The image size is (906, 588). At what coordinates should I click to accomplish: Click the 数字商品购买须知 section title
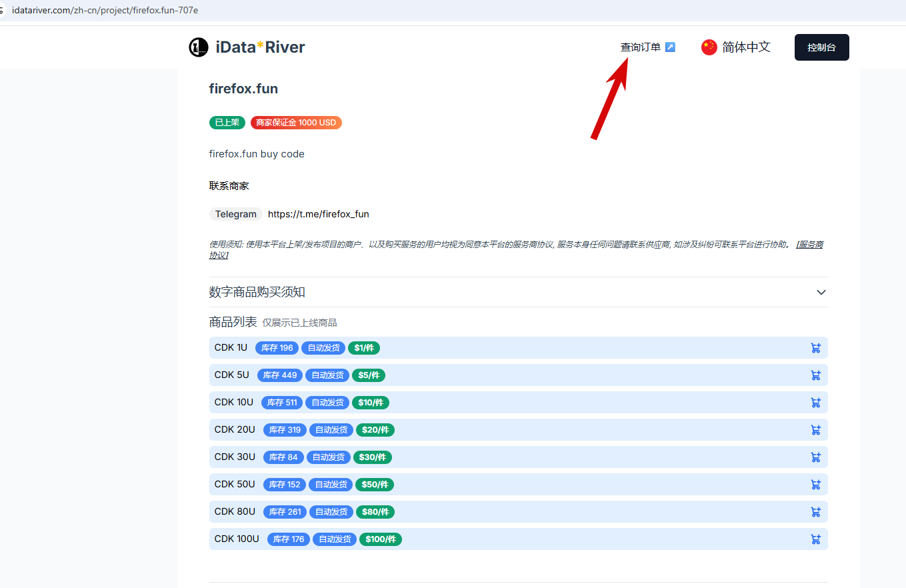[x=257, y=292]
